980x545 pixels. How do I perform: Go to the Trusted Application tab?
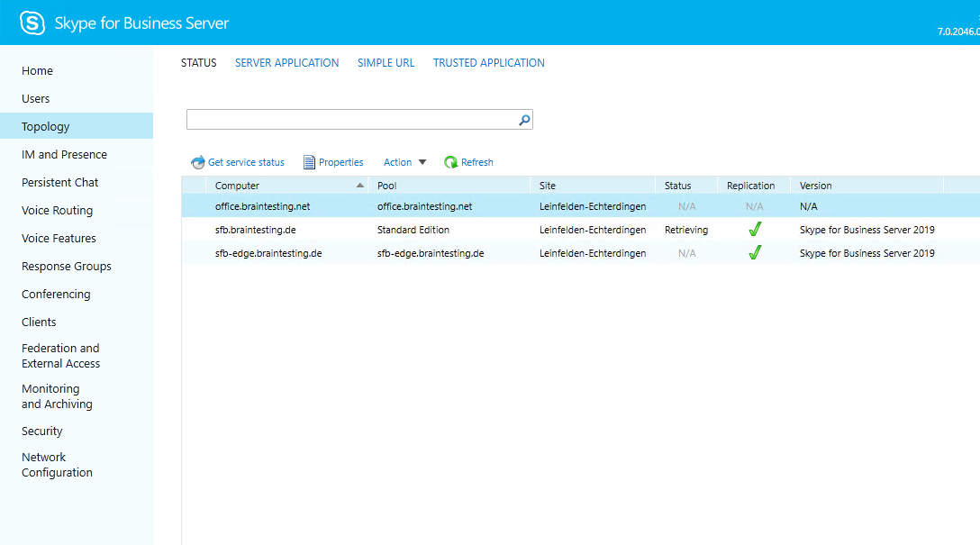488,63
